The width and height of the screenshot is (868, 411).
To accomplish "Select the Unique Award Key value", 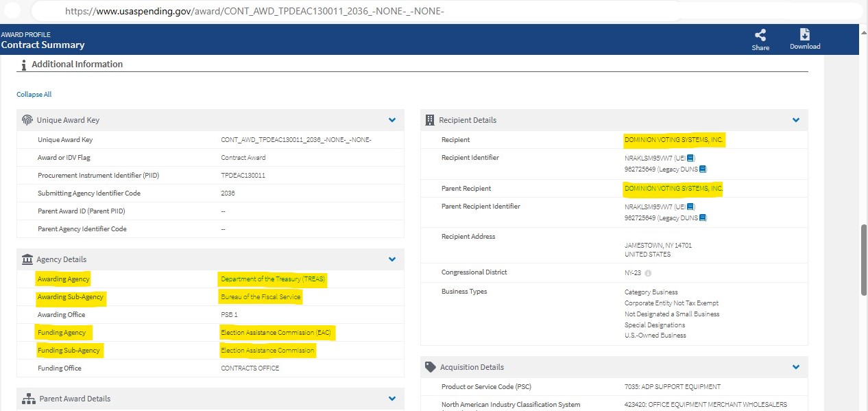I will click(296, 140).
